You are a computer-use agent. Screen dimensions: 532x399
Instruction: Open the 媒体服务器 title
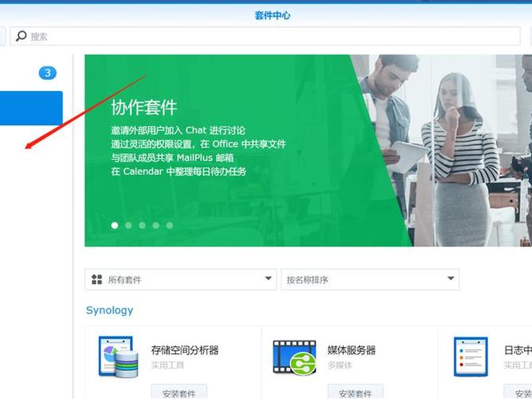[352, 350]
